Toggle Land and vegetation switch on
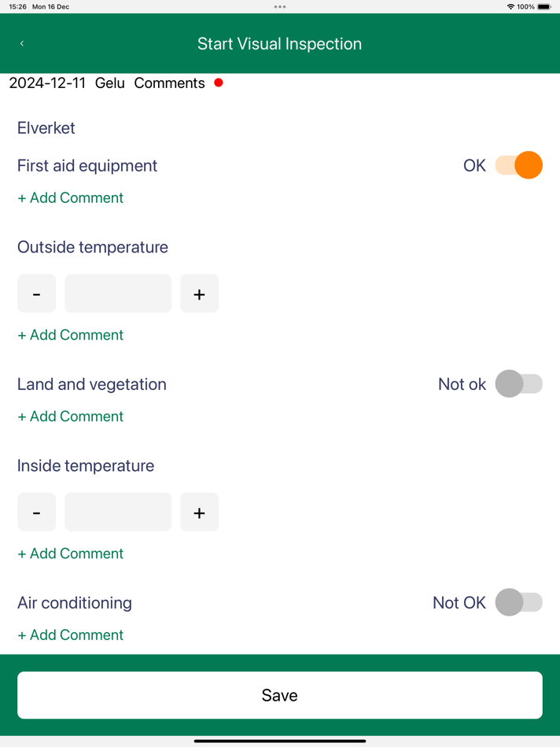Screen dimensions: 560x747 click(518, 384)
